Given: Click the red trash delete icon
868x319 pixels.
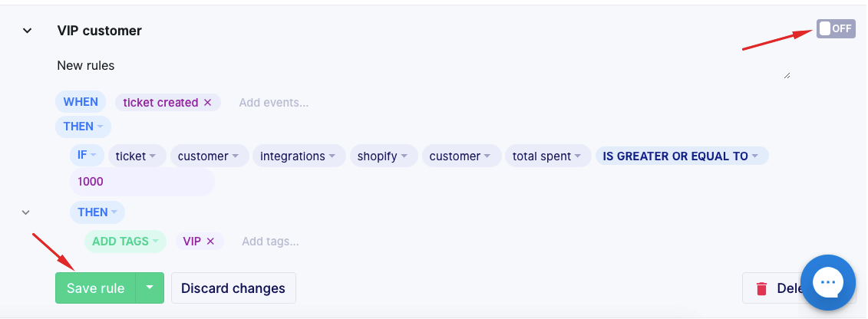Looking at the screenshot, I should 761,288.
